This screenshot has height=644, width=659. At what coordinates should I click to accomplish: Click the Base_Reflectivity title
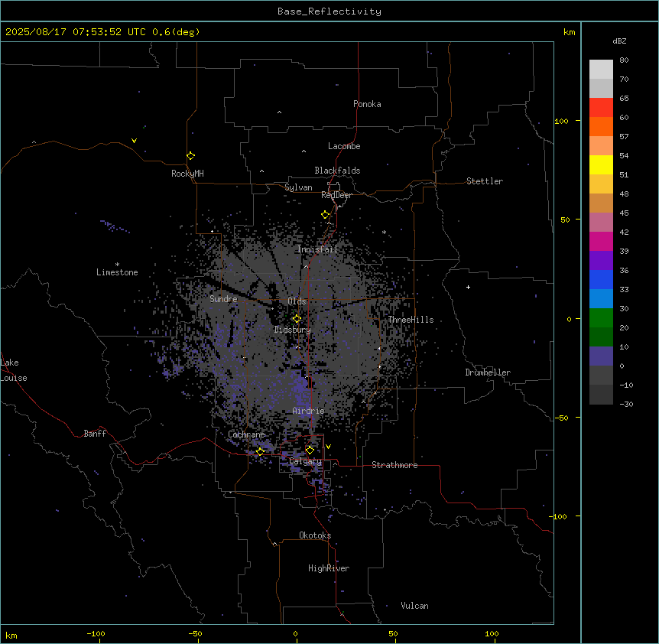pyautogui.click(x=329, y=11)
